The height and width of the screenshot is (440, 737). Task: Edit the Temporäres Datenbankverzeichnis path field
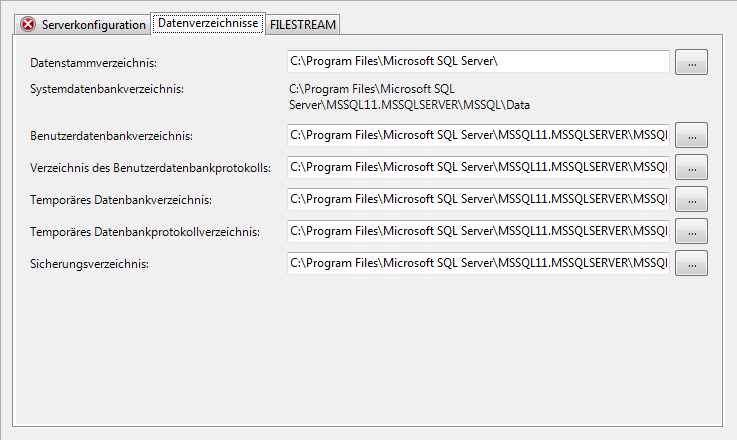478,199
